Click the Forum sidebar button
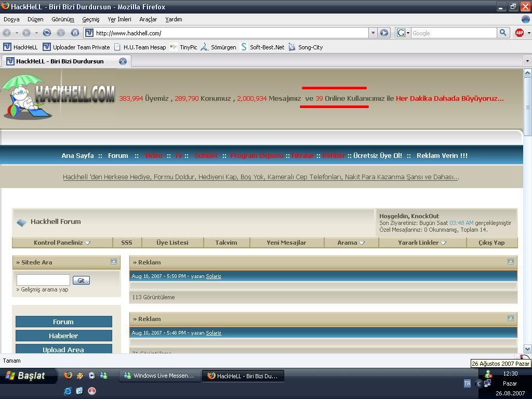 coord(64,322)
